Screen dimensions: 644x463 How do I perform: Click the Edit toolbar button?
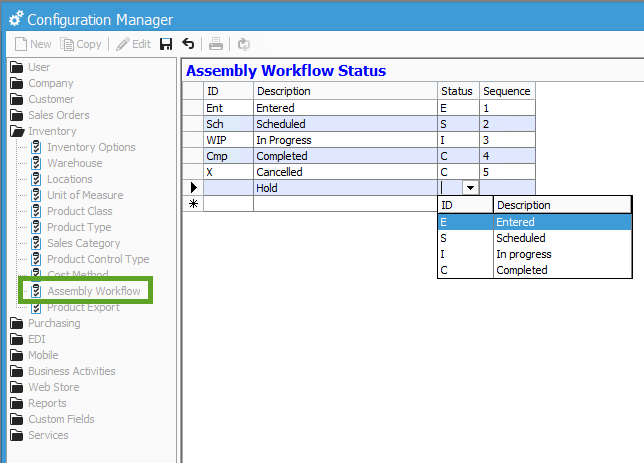133,44
